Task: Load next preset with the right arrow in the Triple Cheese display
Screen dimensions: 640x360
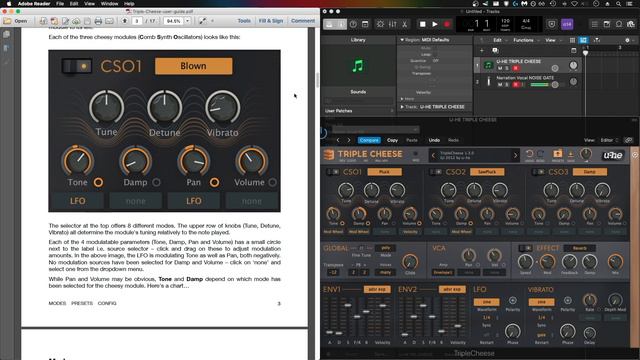Action: point(515,155)
